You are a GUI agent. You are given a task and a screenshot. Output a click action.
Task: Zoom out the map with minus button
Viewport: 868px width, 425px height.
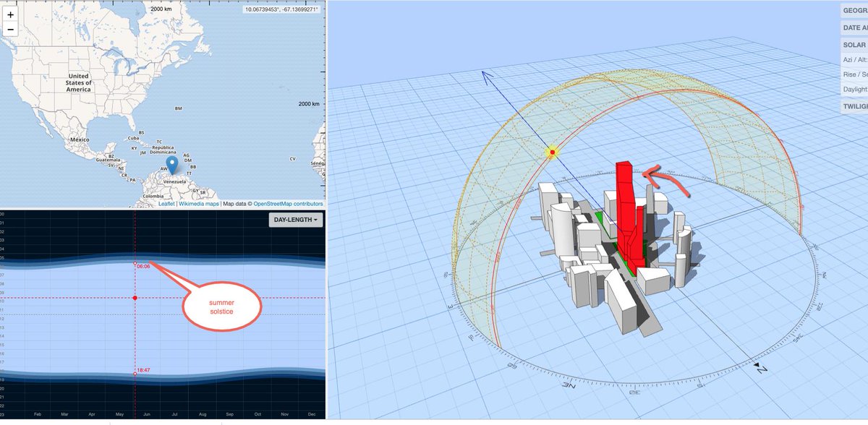pyautogui.click(x=10, y=29)
